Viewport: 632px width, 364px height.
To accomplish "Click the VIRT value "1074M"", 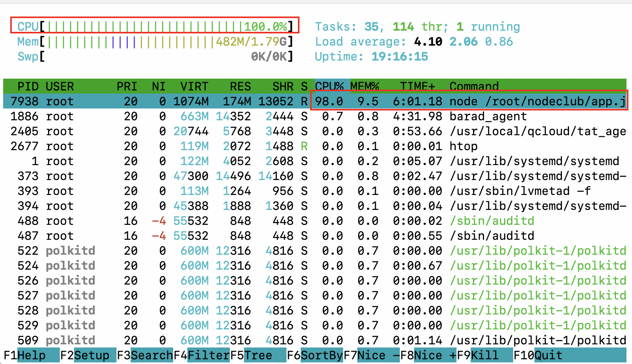I will click(x=191, y=101).
